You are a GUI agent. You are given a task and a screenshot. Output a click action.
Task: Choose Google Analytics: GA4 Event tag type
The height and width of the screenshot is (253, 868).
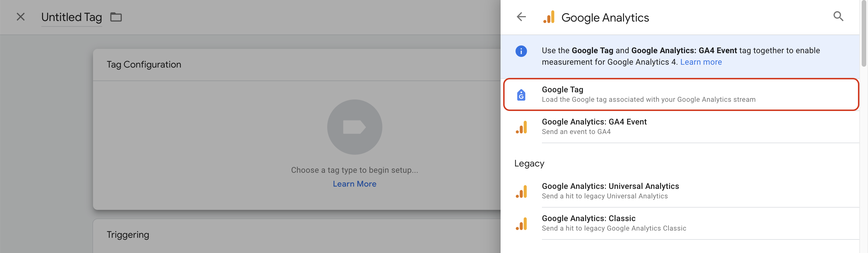pos(594,126)
